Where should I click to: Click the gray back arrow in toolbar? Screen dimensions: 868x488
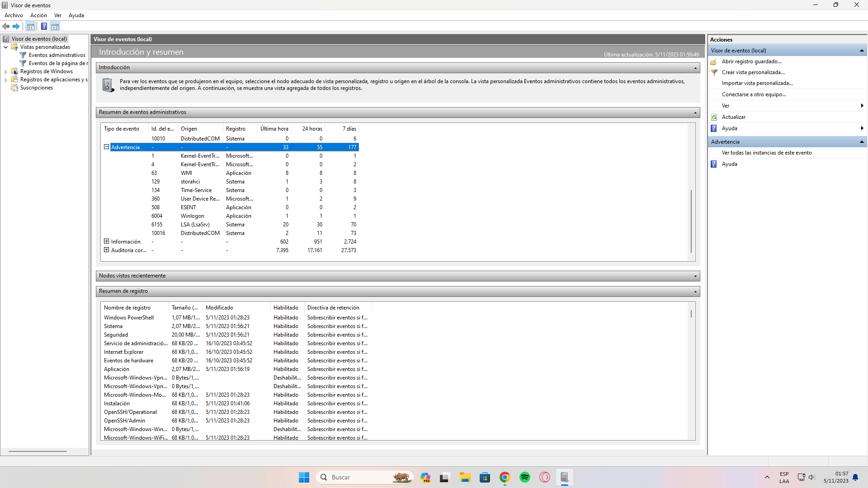click(6, 26)
